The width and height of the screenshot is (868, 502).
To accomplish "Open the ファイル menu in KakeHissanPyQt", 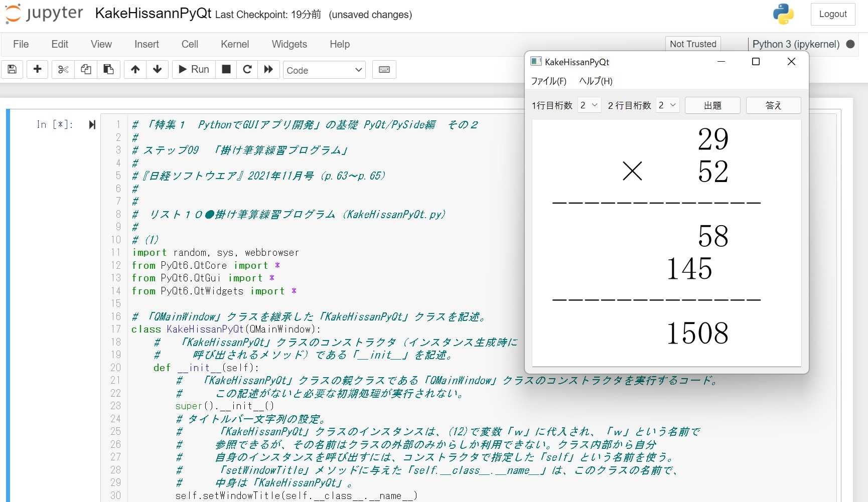I will (549, 81).
